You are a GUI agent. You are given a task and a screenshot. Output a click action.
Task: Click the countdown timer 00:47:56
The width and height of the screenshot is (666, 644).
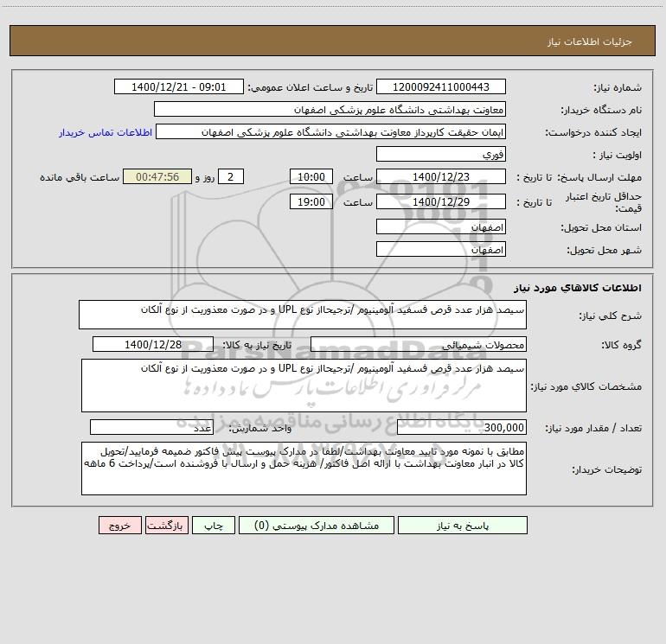tap(157, 176)
